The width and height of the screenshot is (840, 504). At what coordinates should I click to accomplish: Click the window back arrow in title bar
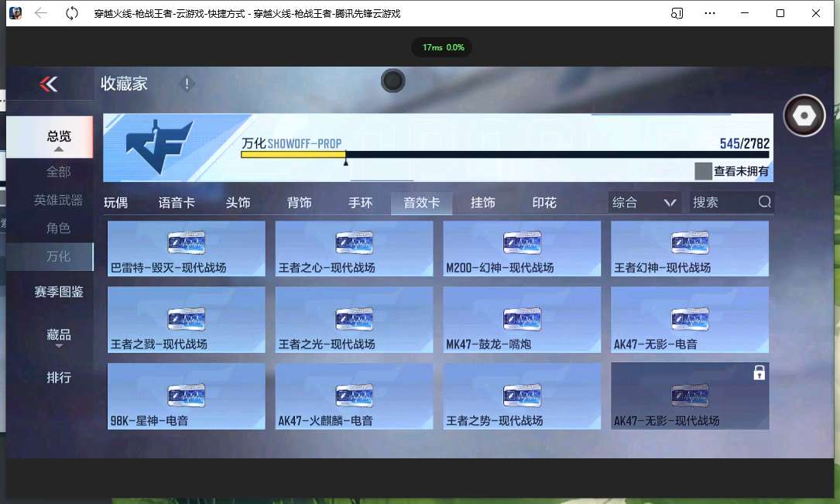[x=41, y=13]
